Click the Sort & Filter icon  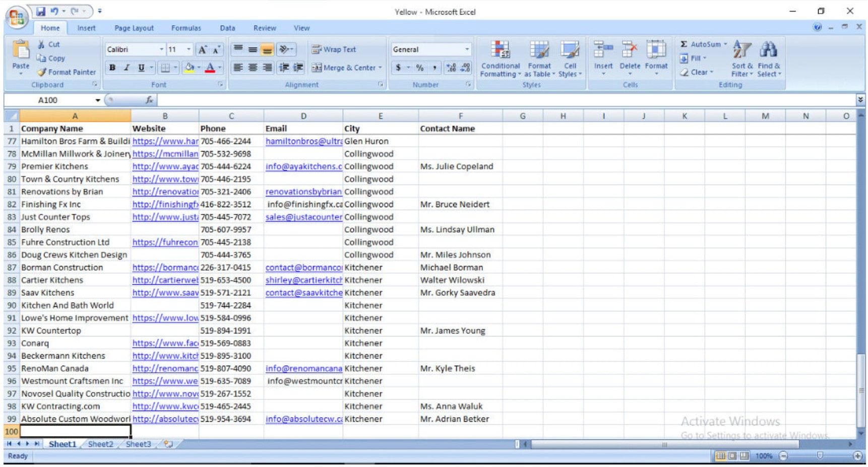coord(741,59)
